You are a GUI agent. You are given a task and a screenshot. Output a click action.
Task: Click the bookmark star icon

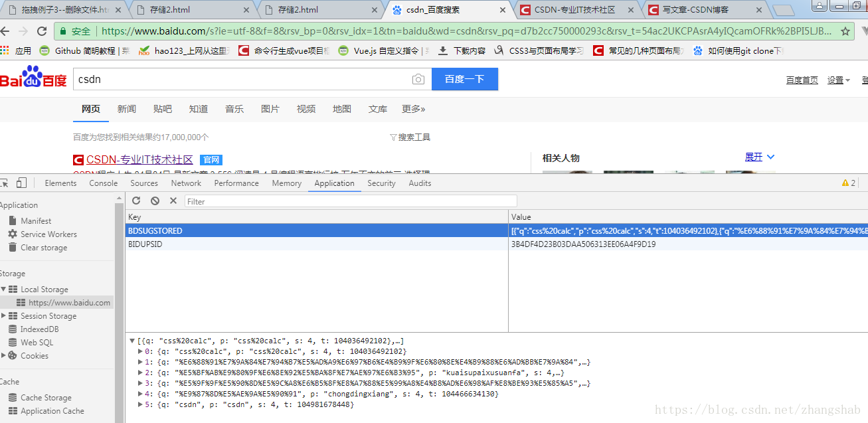tap(845, 31)
